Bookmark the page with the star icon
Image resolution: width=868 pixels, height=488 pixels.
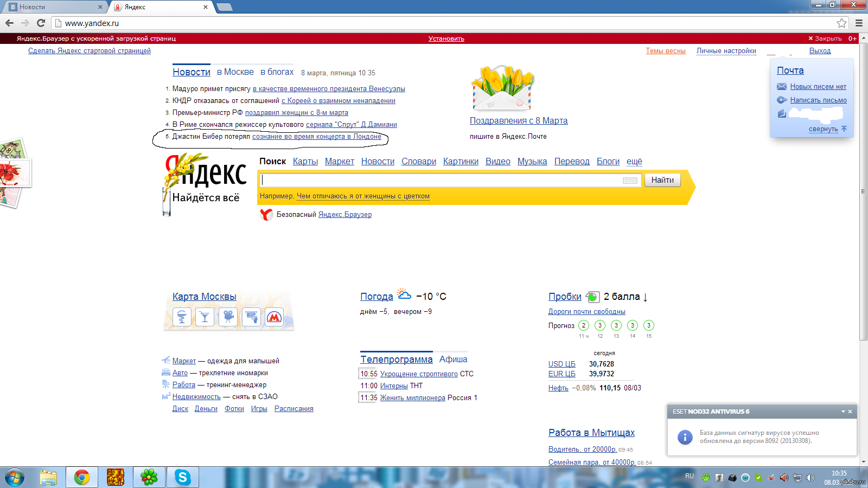(x=841, y=23)
